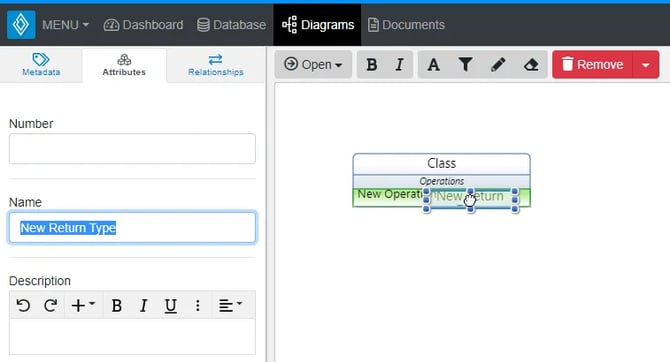
Task: Select the pencil edit tool
Action: (498, 65)
